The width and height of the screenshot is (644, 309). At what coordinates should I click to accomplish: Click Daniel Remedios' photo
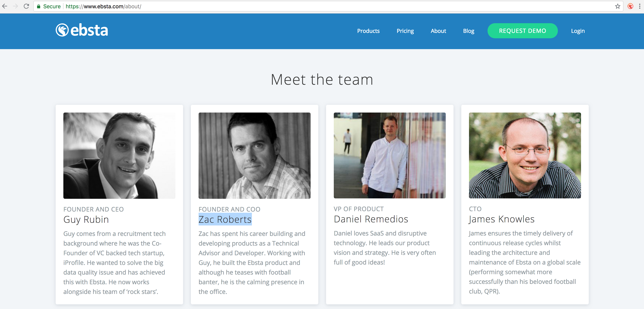tap(389, 155)
